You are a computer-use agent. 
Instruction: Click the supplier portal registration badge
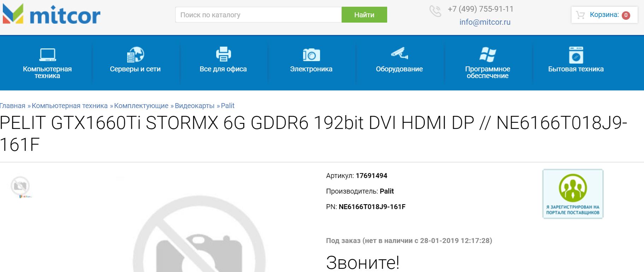pyautogui.click(x=573, y=194)
